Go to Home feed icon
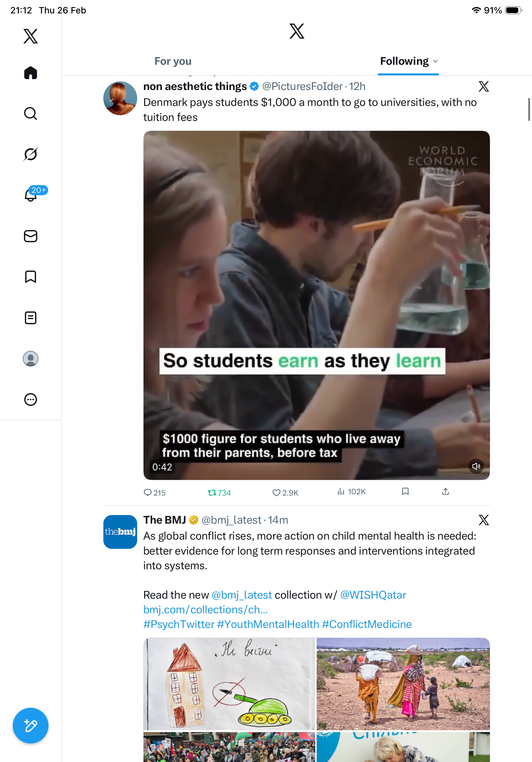This screenshot has width=532, height=762. pyautogui.click(x=31, y=73)
